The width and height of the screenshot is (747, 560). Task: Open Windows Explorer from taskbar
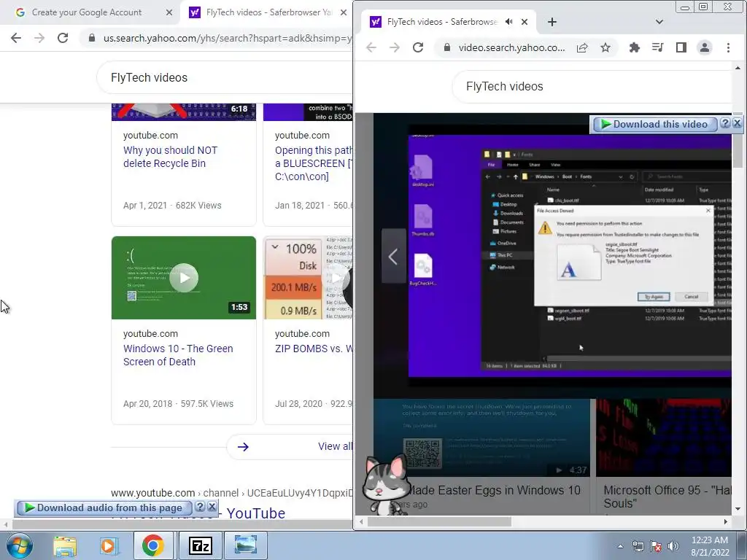(65, 545)
